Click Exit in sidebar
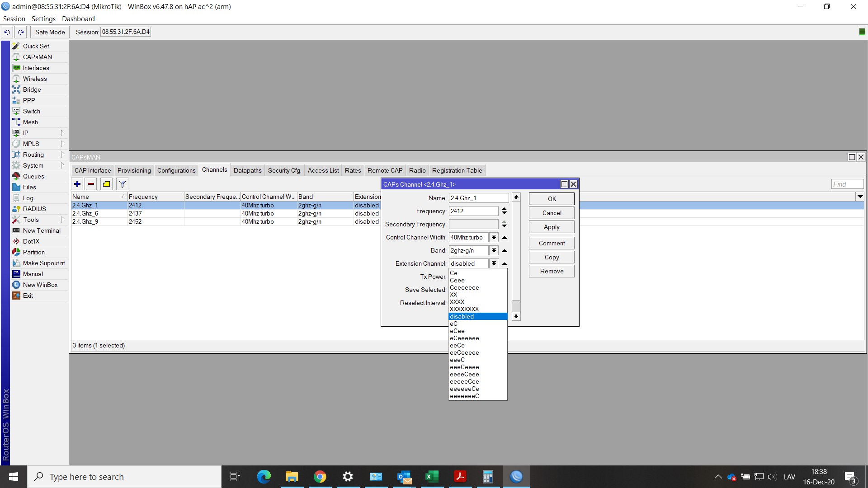This screenshot has width=868, height=488. click(28, 296)
